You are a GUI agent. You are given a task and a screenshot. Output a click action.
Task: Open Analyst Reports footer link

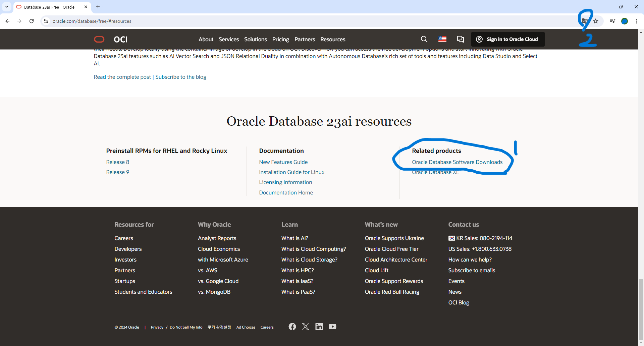[217, 238]
